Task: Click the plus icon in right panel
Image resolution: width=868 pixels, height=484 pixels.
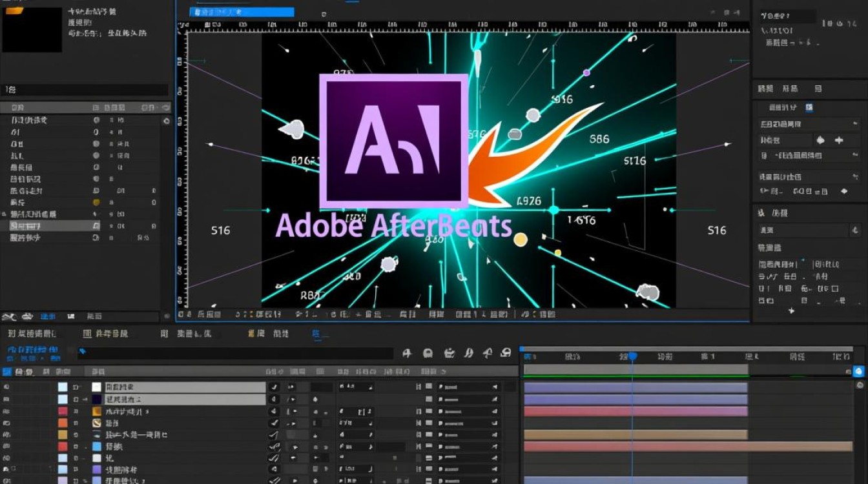Action: (839, 140)
